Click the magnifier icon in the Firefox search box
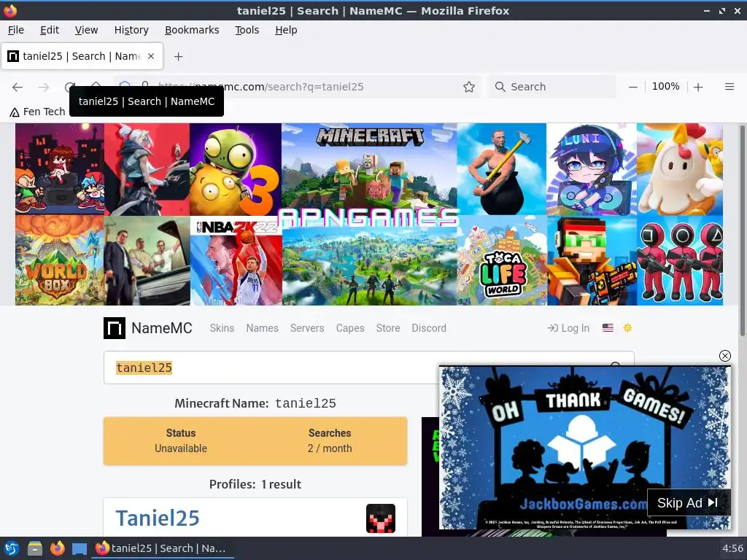Image resolution: width=747 pixels, height=560 pixels. point(500,87)
